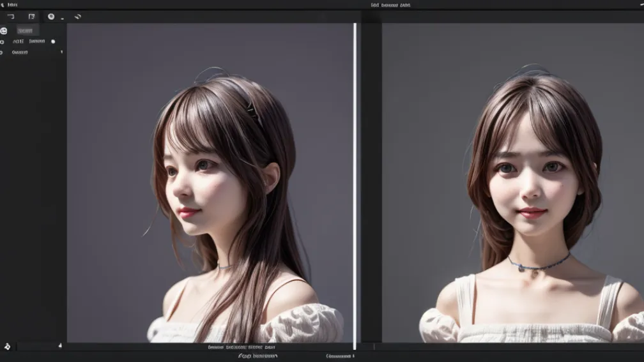
Task: Select the second toolbar icon with square frame
Action: click(x=31, y=17)
